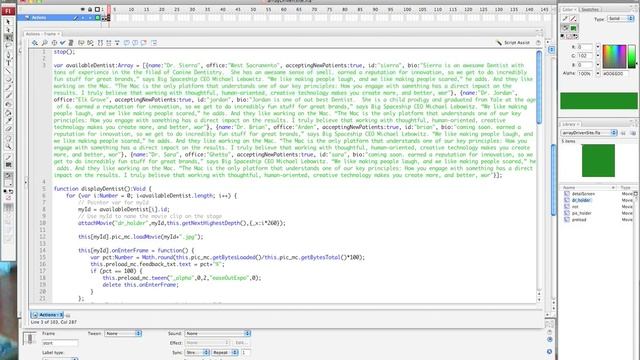Select detailScreen in library list

tap(583, 193)
